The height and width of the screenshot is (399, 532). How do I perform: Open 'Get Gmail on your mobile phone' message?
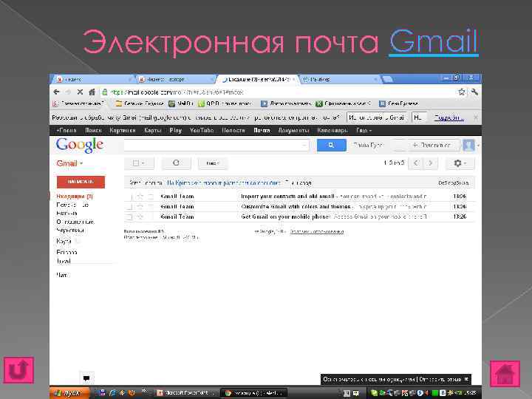point(300,216)
